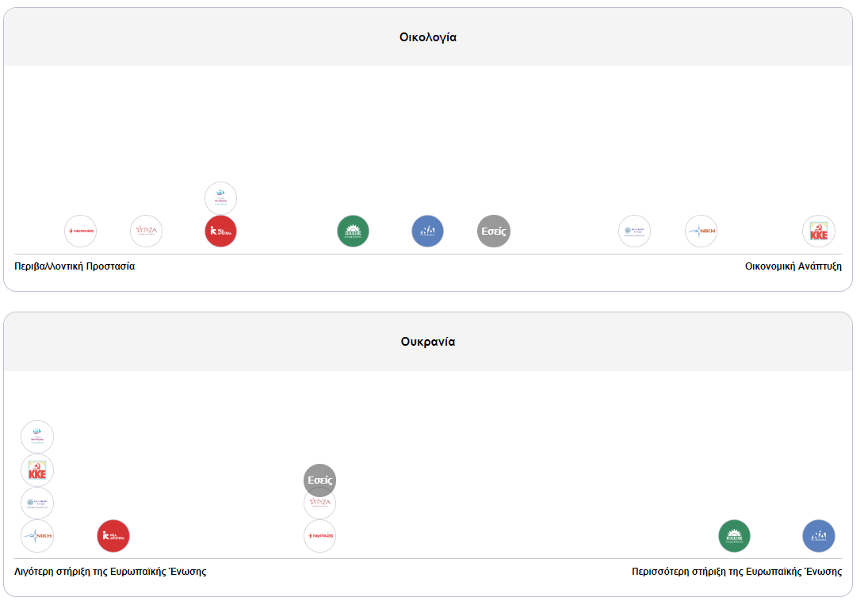This screenshot has width=868, height=601.
Task: Click the KKE logo in the Οικολογία chart
Action: pyautogui.click(x=818, y=232)
